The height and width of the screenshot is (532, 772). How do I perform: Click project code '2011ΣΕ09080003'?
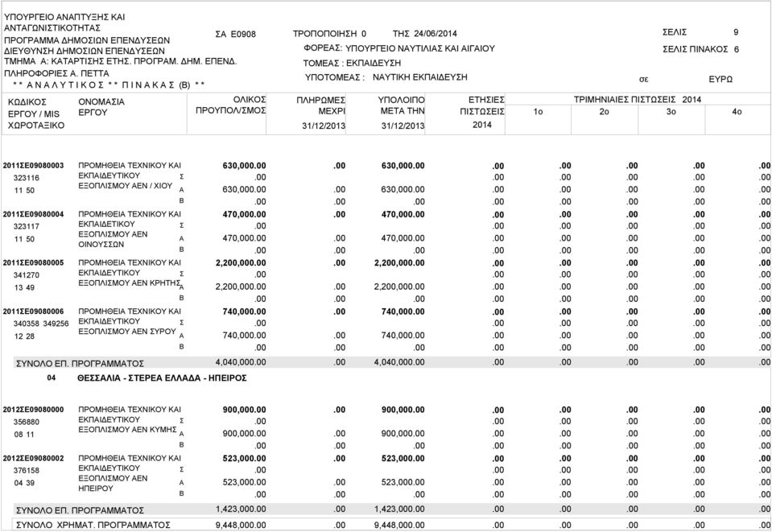(x=34, y=165)
